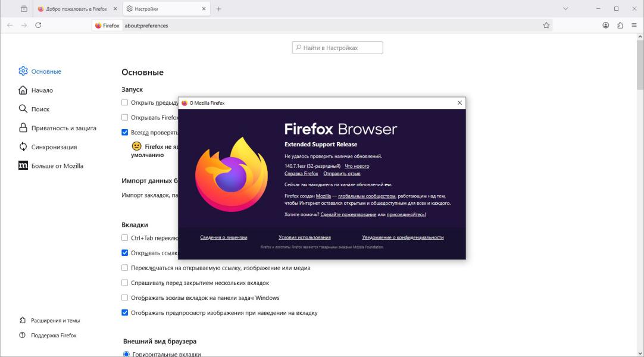The width and height of the screenshot is (644, 357).
Task: Expand the list all tabs dropdown arrow
Action: click(x=565, y=9)
